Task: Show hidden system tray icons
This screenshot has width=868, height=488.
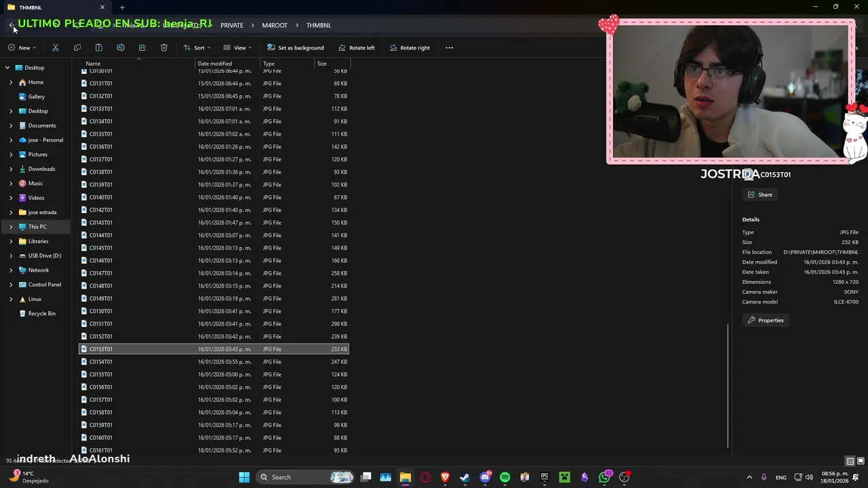Action: click(x=749, y=477)
